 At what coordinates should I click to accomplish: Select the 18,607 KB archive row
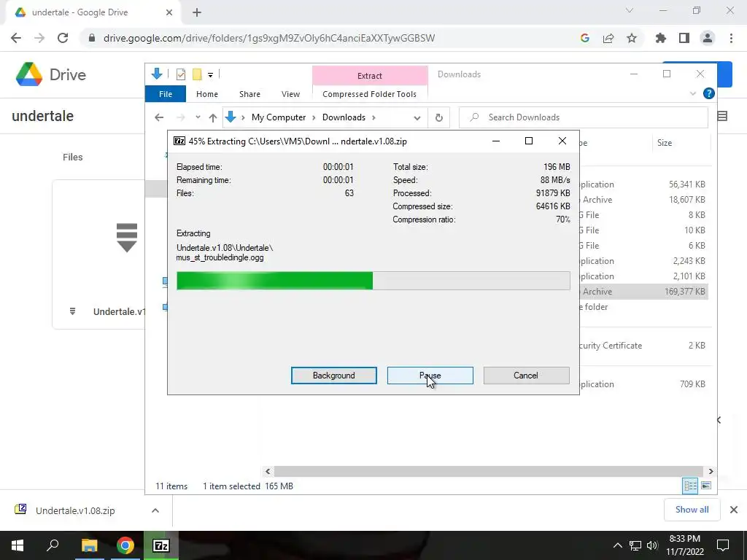point(643,200)
